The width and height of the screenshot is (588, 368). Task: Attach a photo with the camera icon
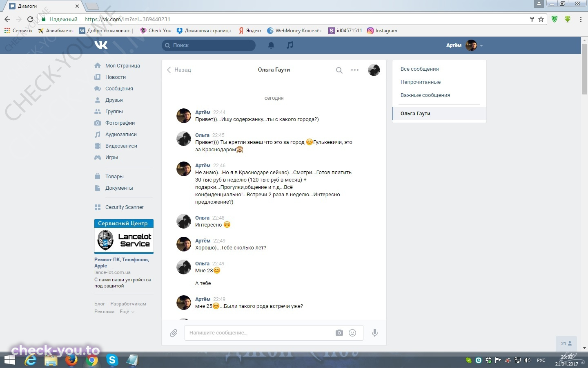(x=339, y=333)
